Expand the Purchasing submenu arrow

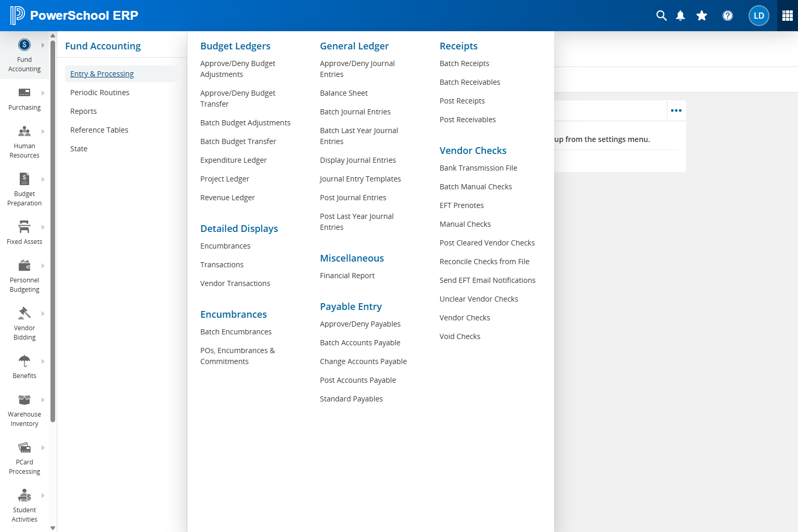point(43,93)
